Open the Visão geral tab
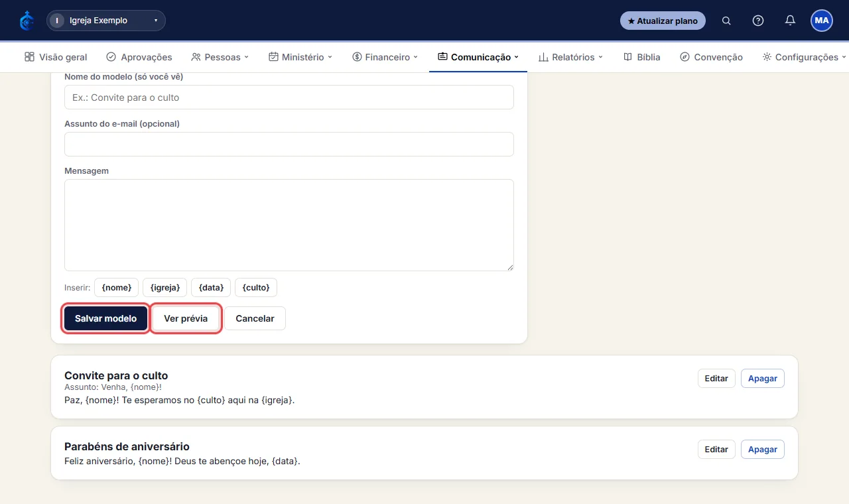 [x=56, y=57]
